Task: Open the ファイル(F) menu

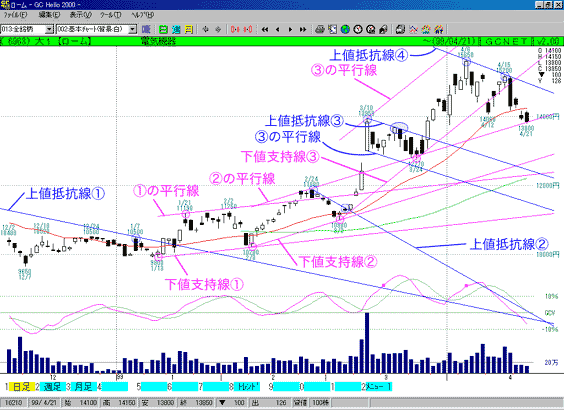Action: click(15, 15)
